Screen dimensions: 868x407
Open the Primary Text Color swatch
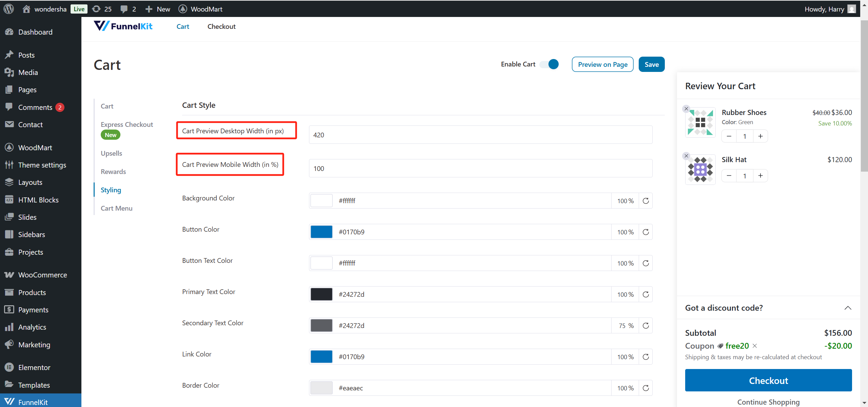click(x=321, y=294)
